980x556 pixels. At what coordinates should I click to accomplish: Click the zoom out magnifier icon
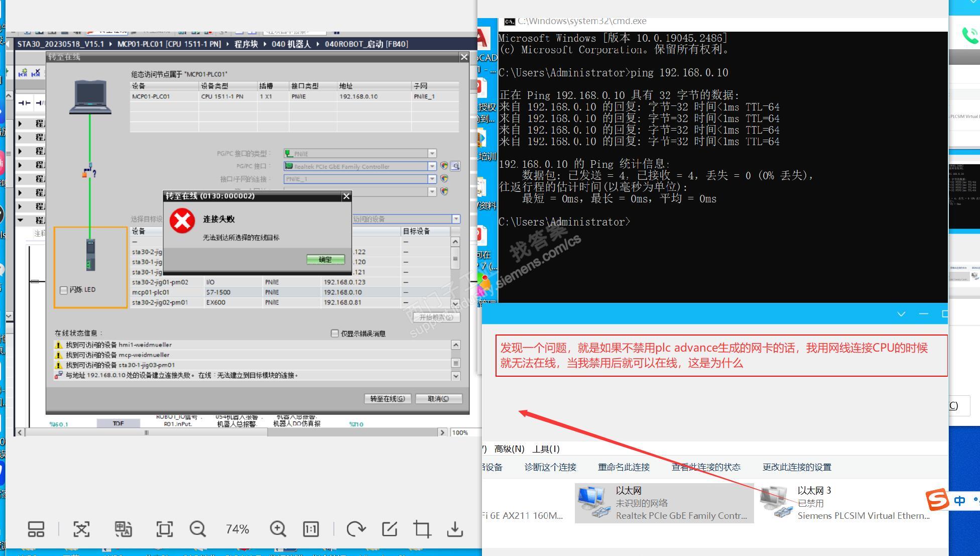197,529
